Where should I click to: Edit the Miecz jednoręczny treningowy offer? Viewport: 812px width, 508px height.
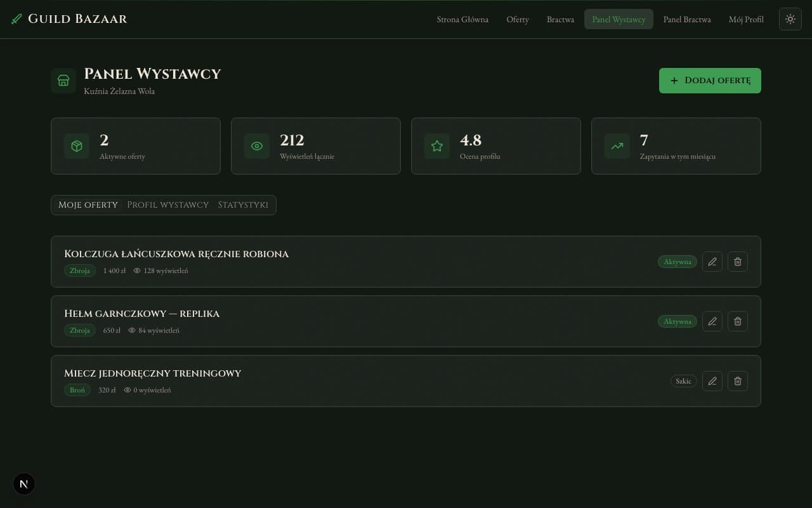click(712, 381)
